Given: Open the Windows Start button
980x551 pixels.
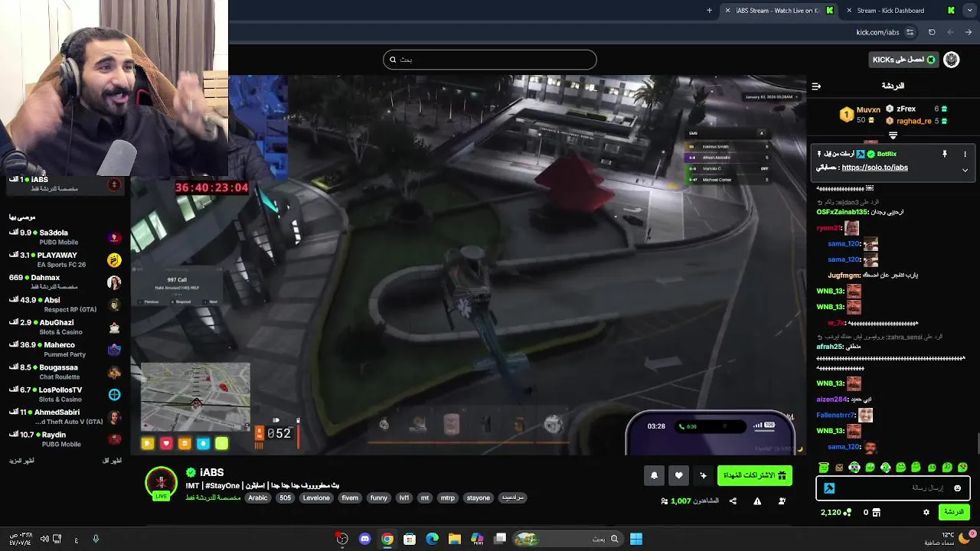Looking at the screenshot, I should tap(636, 539).
